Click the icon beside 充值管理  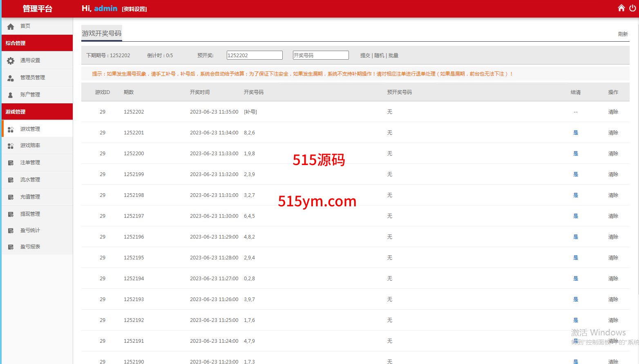tap(11, 197)
